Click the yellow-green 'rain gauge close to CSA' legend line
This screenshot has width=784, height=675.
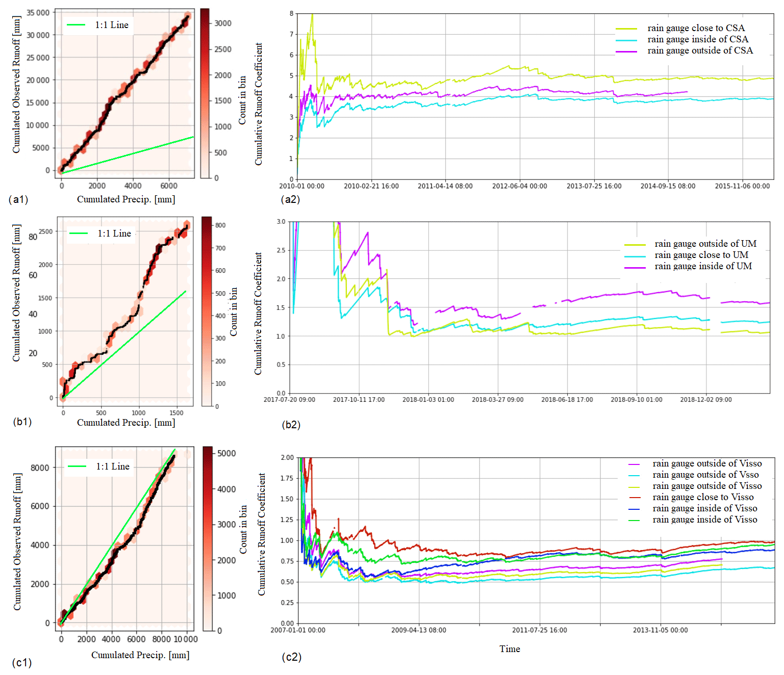coord(626,29)
